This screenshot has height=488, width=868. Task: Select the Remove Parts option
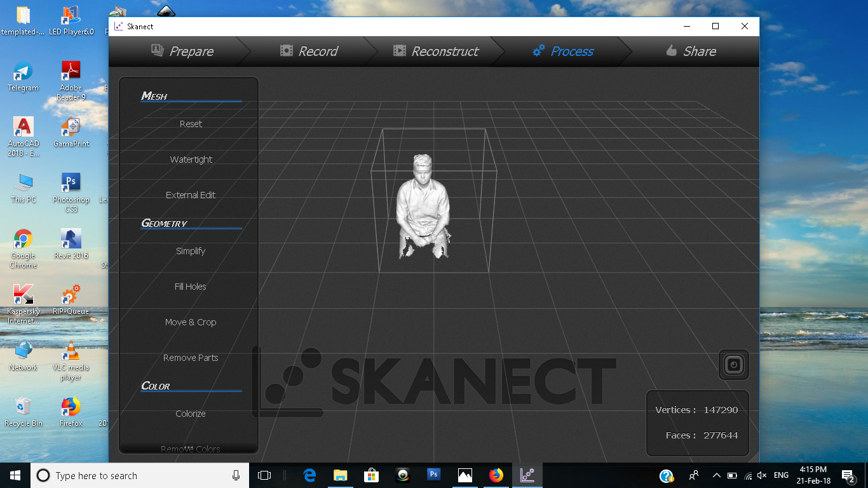[x=191, y=358]
